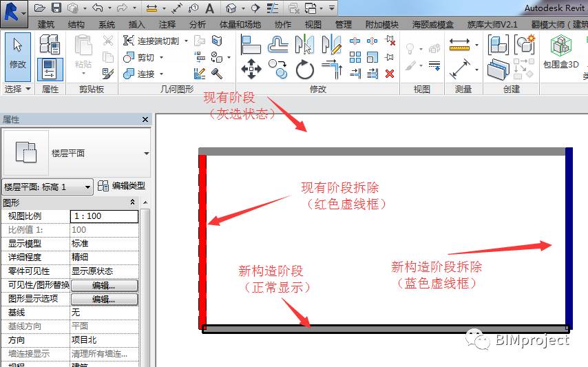
Task: Open the 管理 ribbon tab
Action: [343, 25]
